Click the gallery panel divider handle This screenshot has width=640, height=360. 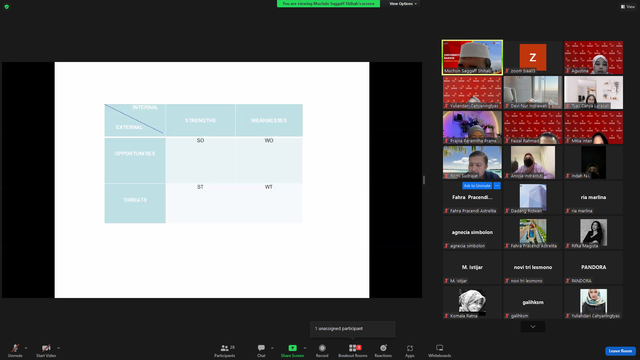coord(424,180)
